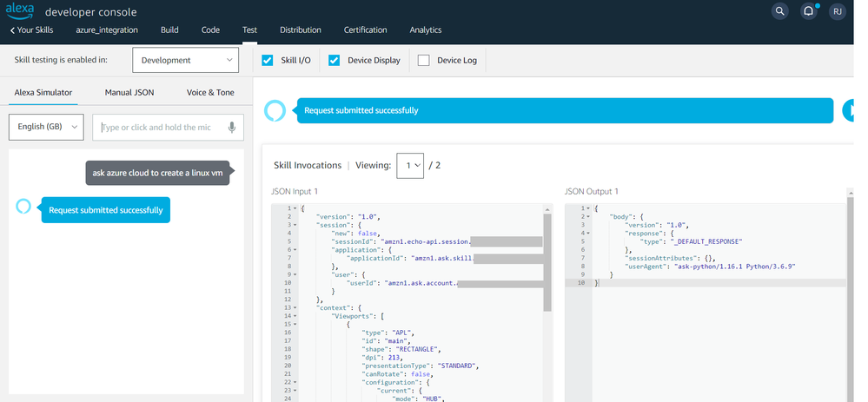Click the JSON Input vertical scrollbar
Viewport: 868px width, 402px height.
click(547, 263)
